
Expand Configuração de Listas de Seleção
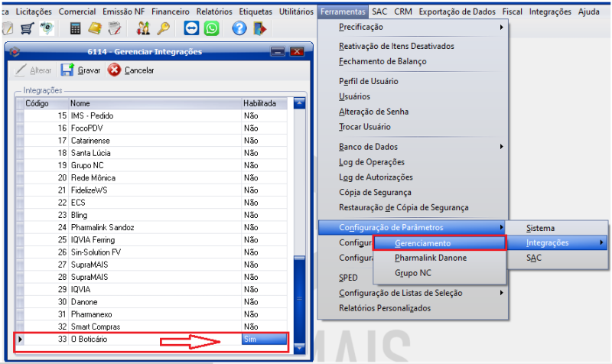(x=421, y=293)
